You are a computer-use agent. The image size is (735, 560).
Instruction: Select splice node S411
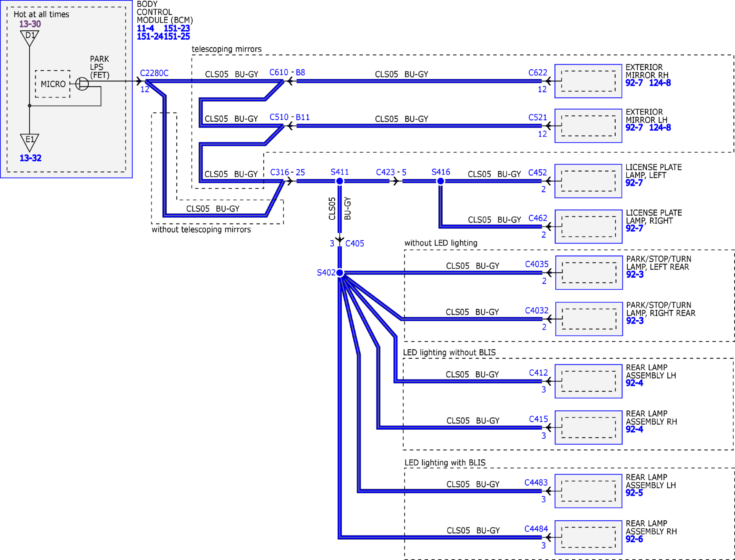pyautogui.click(x=340, y=181)
